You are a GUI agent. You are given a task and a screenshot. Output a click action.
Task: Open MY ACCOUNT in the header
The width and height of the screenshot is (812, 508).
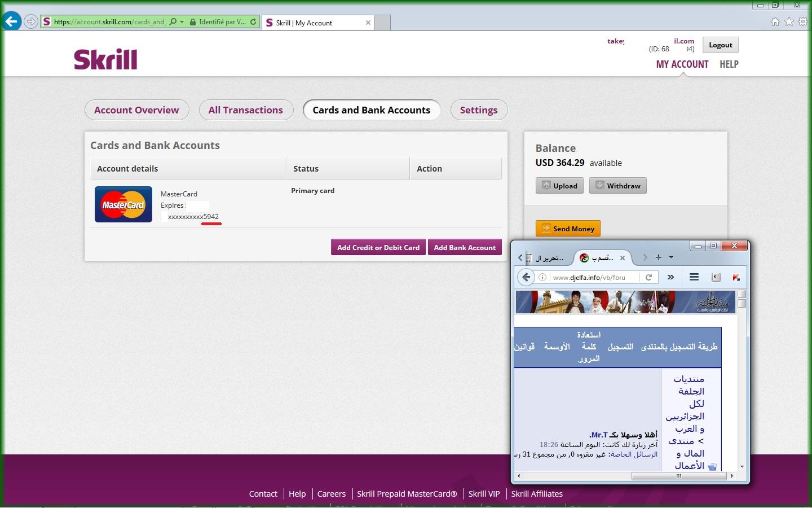click(682, 64)
